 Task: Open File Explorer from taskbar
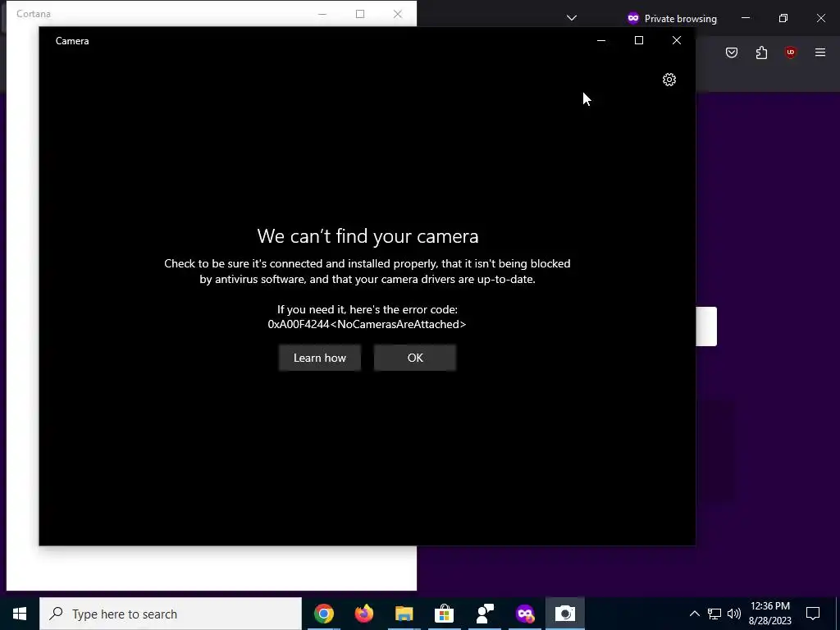(404, 614)
